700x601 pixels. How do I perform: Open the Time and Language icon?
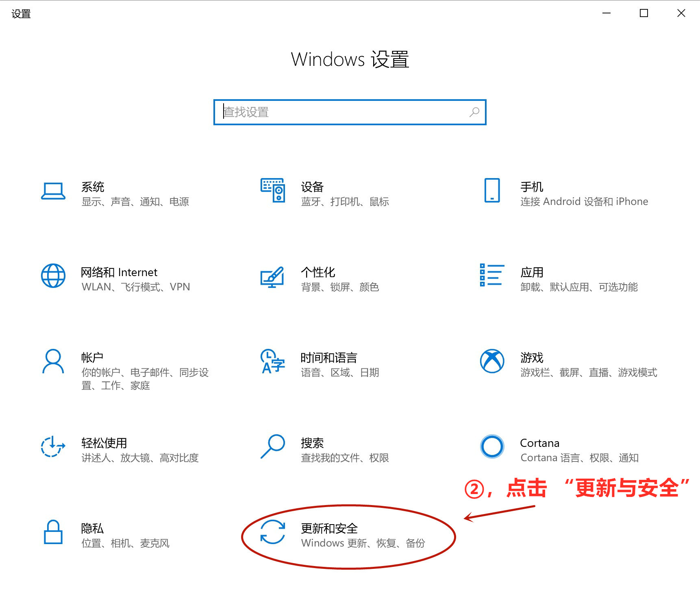click(272, 361)
